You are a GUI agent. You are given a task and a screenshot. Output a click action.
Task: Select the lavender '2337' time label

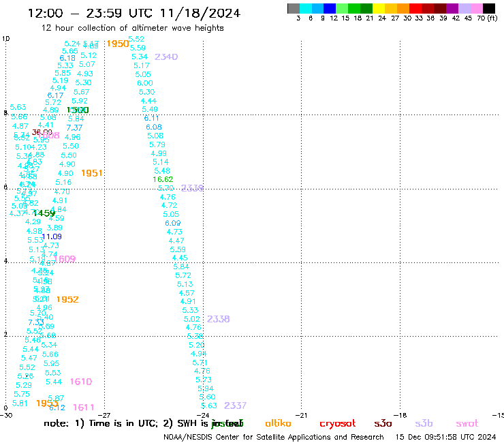click(235, 406)
